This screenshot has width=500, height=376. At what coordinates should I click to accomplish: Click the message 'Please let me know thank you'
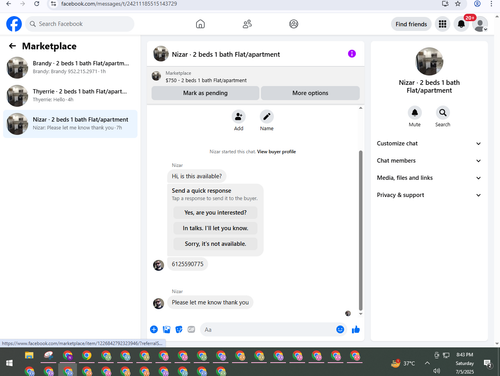pyautogui.click(x=210, y=302)
